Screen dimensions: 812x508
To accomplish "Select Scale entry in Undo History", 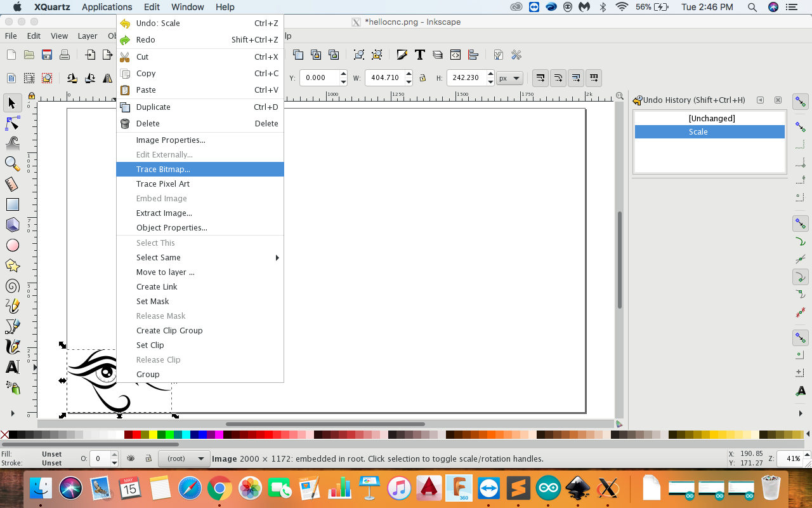I will pyautogui.click(x=710, y=131).
